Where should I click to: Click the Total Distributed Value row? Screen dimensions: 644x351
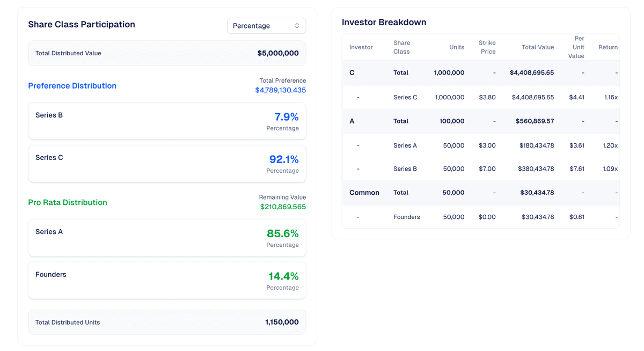167,53
